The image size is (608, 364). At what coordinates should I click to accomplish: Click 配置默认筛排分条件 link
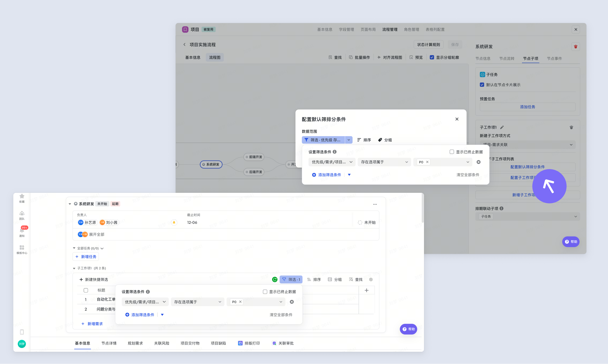pyautogui.click(x=527, y=167)
